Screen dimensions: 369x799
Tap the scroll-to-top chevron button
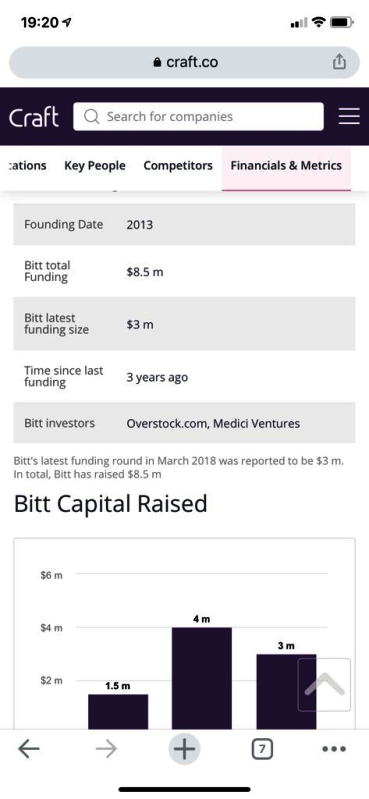pyautogui.click(x=324, y=684)
